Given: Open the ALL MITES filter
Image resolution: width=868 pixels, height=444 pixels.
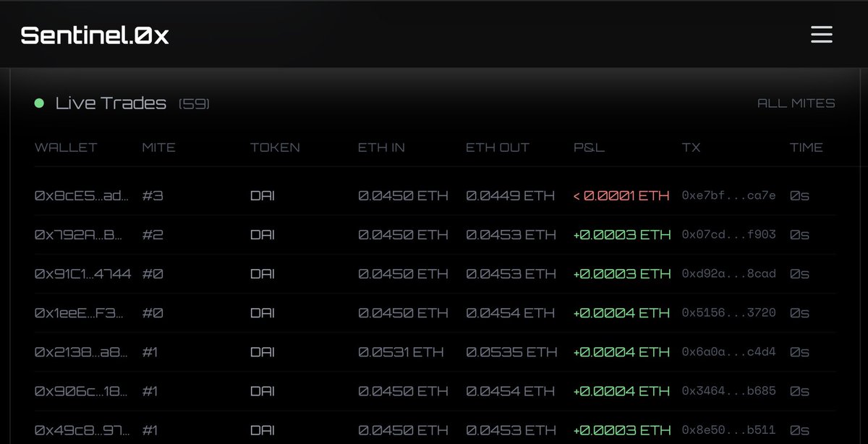Looking at the screenshot, I should coord(796,103).
